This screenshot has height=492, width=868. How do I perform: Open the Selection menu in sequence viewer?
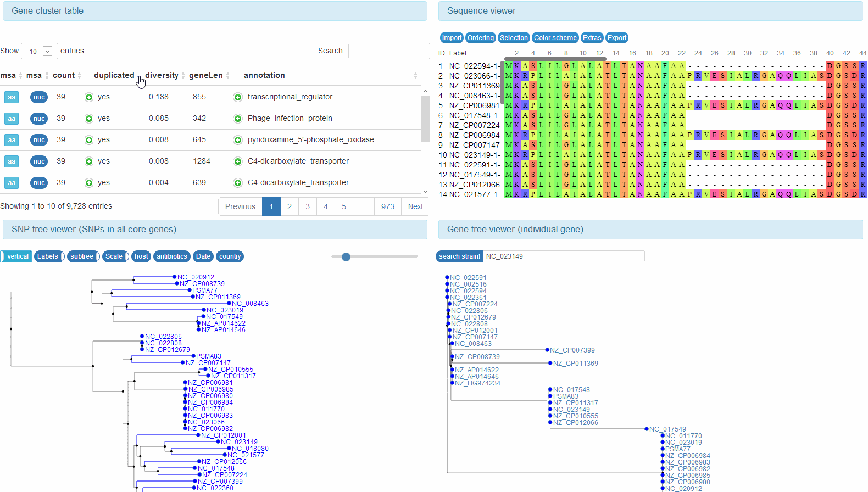pos(514,38)
